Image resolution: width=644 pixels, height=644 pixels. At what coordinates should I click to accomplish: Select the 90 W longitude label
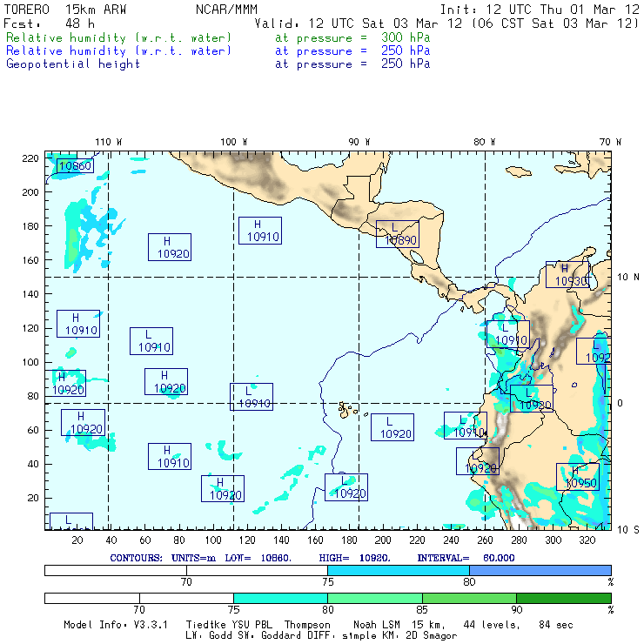(x=359, y=141)
